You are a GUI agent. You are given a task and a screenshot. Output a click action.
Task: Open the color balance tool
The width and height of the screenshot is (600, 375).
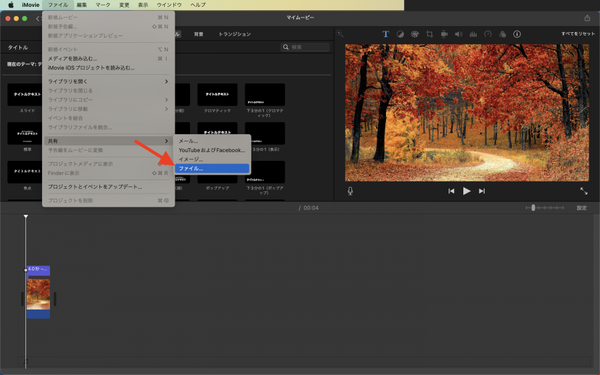coord(400,34)
